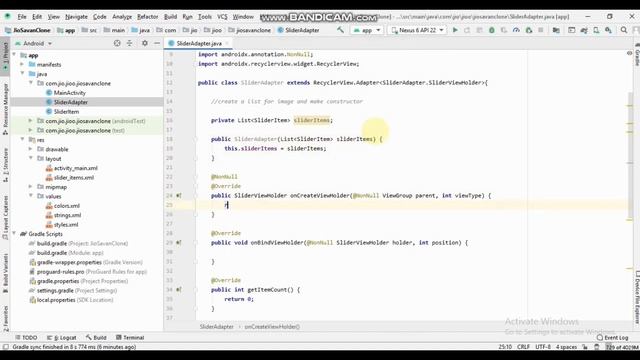Open the Refactor menu

pyautogui.click(x=147, y=17)
